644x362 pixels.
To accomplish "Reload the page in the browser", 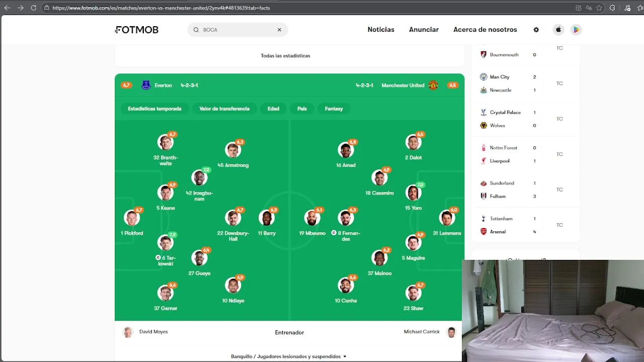I will pyautogui.click(x=33, y=8).
